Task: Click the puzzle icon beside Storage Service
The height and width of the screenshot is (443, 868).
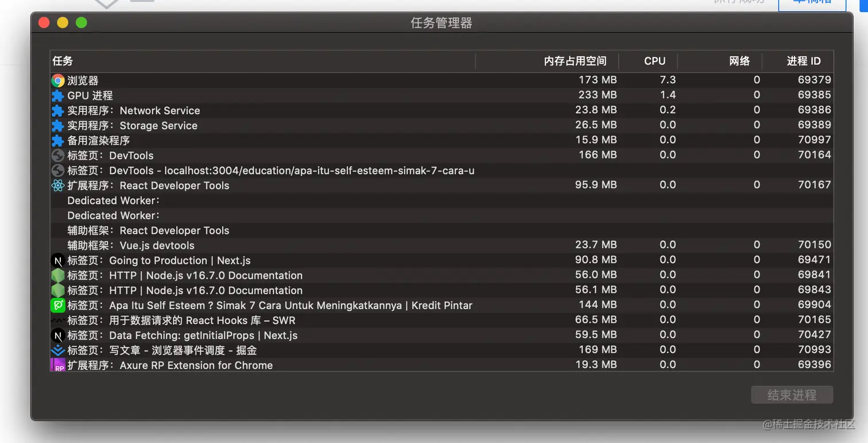Action: click(57, 125)
